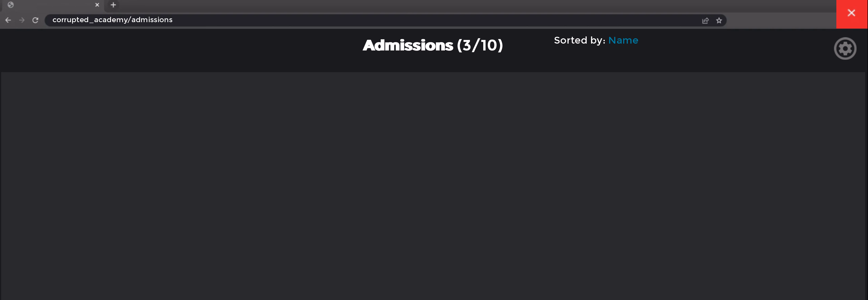Click empty space in the tab strip
The height and width of the screenshot is (300, 868).
point(472,5)
